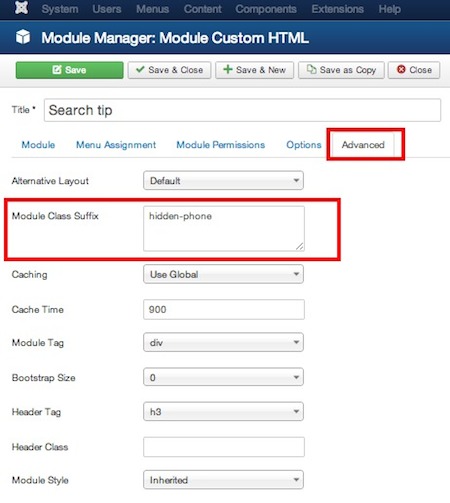This screenshot has height=503, width=450.
Task: Click Save & Close button
Action: coord(169,70)
